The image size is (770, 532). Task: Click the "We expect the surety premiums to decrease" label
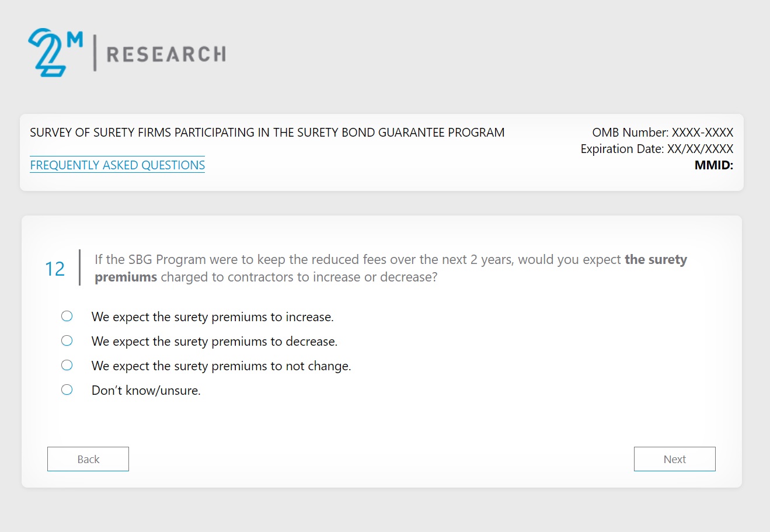tap(214, 342)
